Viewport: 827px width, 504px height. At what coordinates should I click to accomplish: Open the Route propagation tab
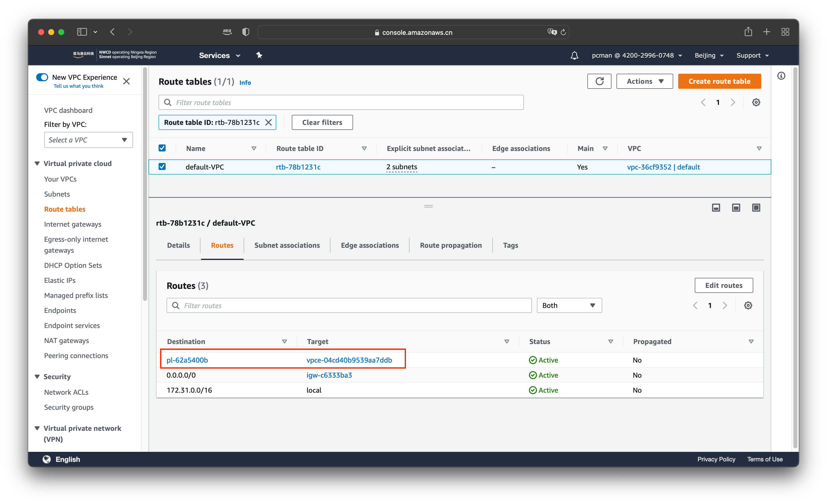[x=450, y=245]
